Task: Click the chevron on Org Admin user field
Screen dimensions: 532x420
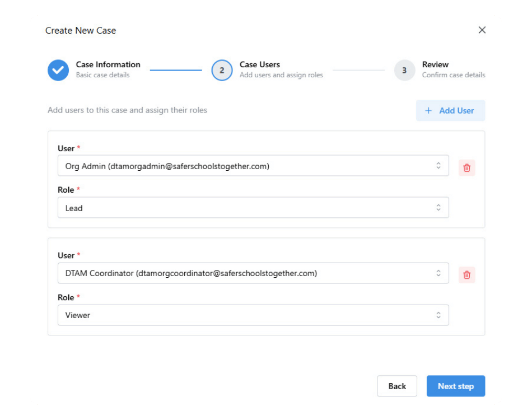Action: [438, 166]
